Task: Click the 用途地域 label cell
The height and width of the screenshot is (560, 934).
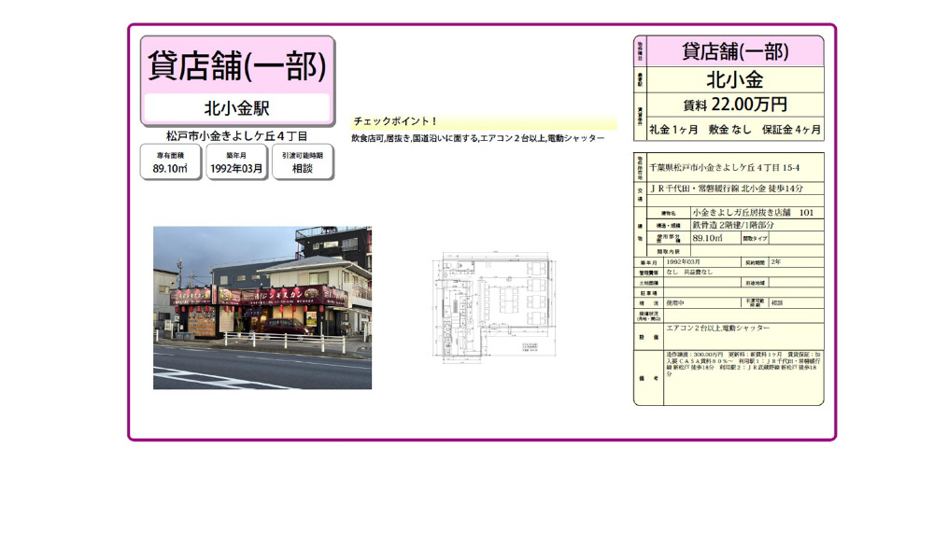Action: [x=756, y=283]
